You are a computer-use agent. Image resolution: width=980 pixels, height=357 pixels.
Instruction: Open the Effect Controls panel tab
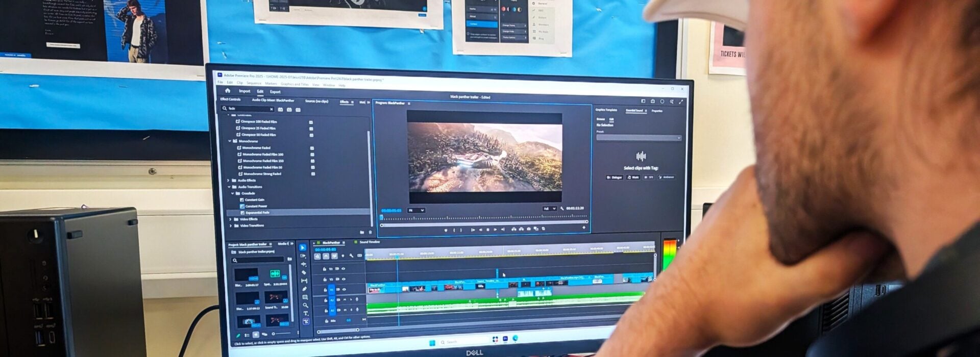click(230, 99)
